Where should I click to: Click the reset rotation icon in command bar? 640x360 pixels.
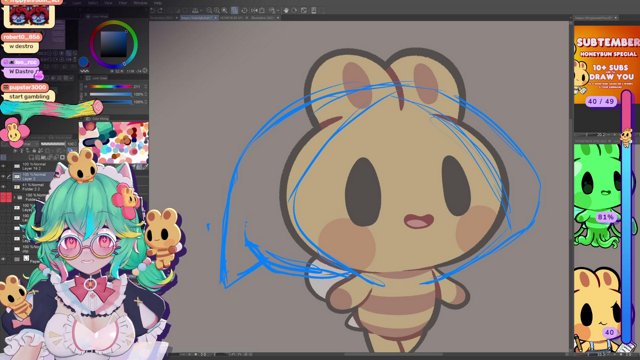click(244, 10)
